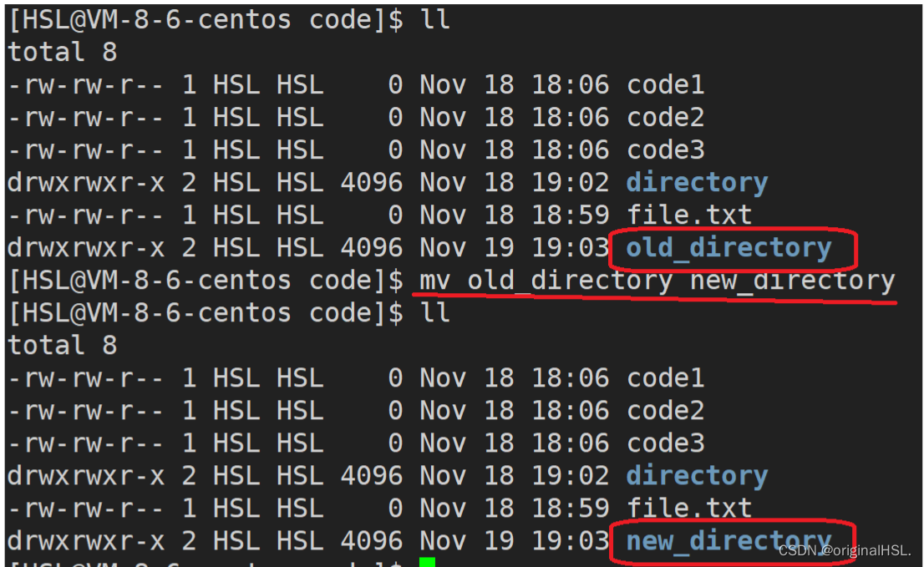
Task: Click 'Nov 19' date on the old_directory row
Action: pos(467,248)
